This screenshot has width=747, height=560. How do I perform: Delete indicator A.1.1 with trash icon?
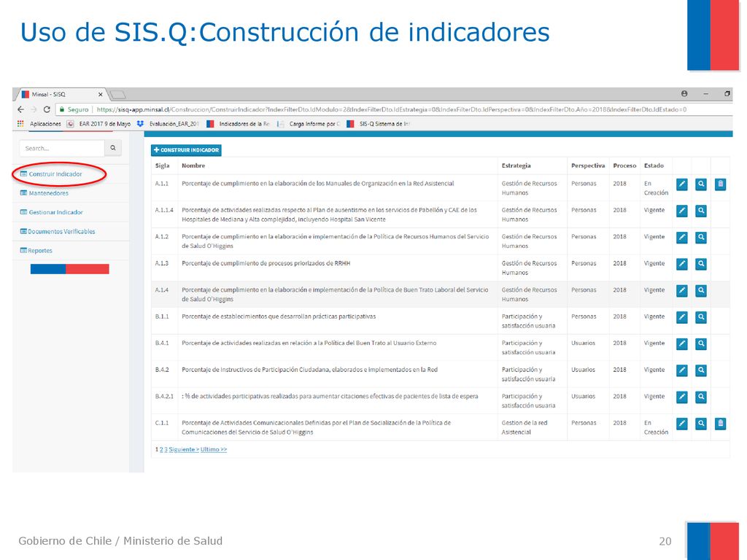(720, 184)
